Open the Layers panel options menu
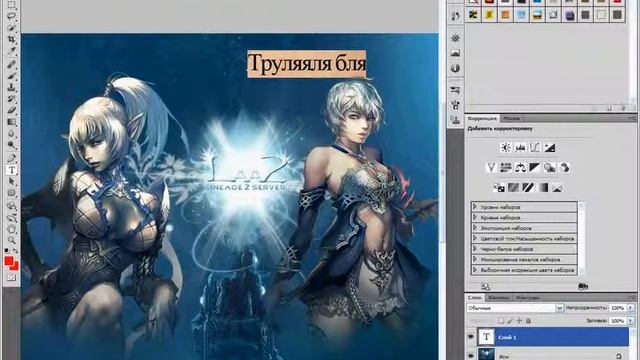 (632, 298)
